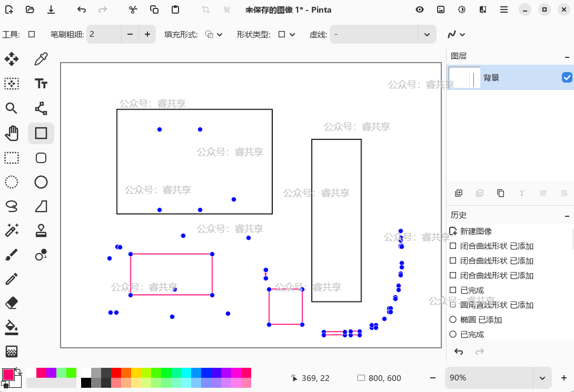The image size is (574, 392).
Task: Collapse the 图层 panel
Action: click(567, 57)
